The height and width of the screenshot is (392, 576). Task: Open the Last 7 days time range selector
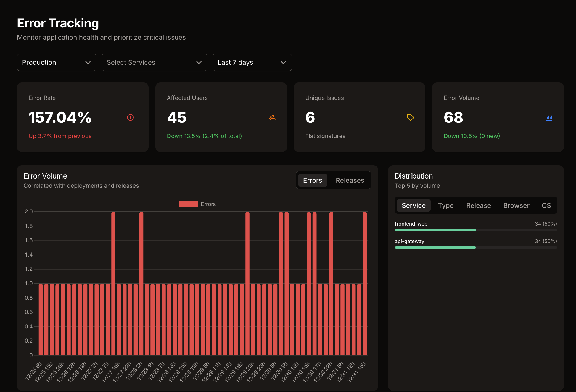click(x=252, y=62)
